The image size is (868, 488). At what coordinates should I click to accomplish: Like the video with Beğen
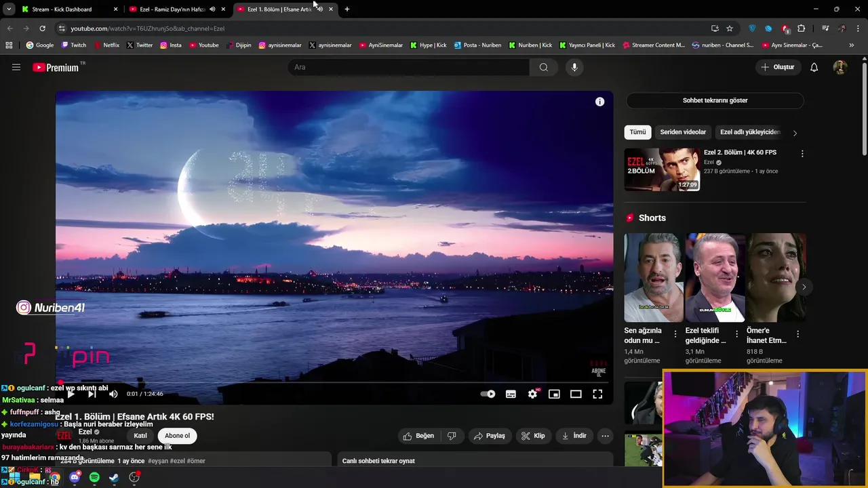coord(418,436)
